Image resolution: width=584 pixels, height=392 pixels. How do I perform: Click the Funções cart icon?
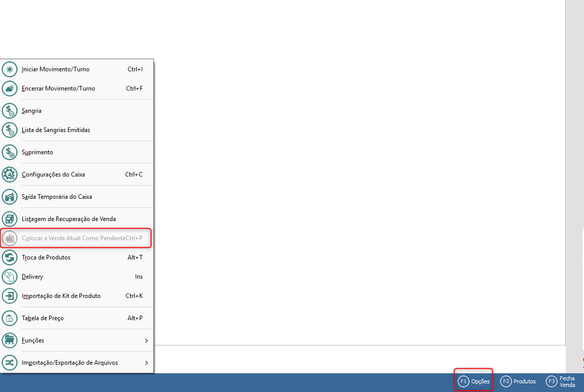tap(10, 340)
